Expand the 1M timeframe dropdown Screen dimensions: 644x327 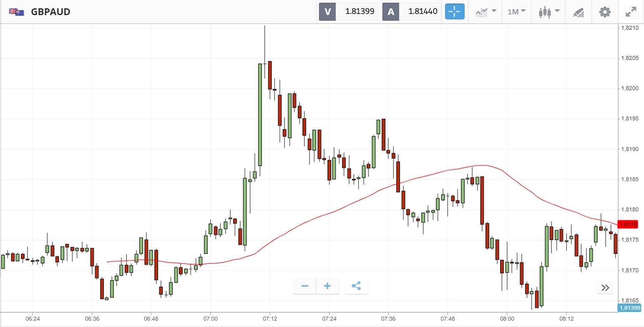coord(516,12)
